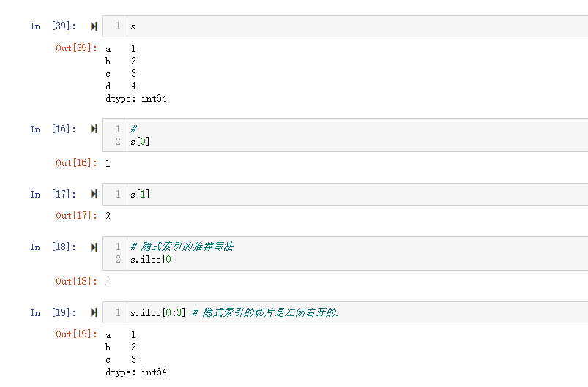Viewport: 588px width, 387px height.
Task: Toggle output via the Out[39] prompt
Action: [76, 48]
